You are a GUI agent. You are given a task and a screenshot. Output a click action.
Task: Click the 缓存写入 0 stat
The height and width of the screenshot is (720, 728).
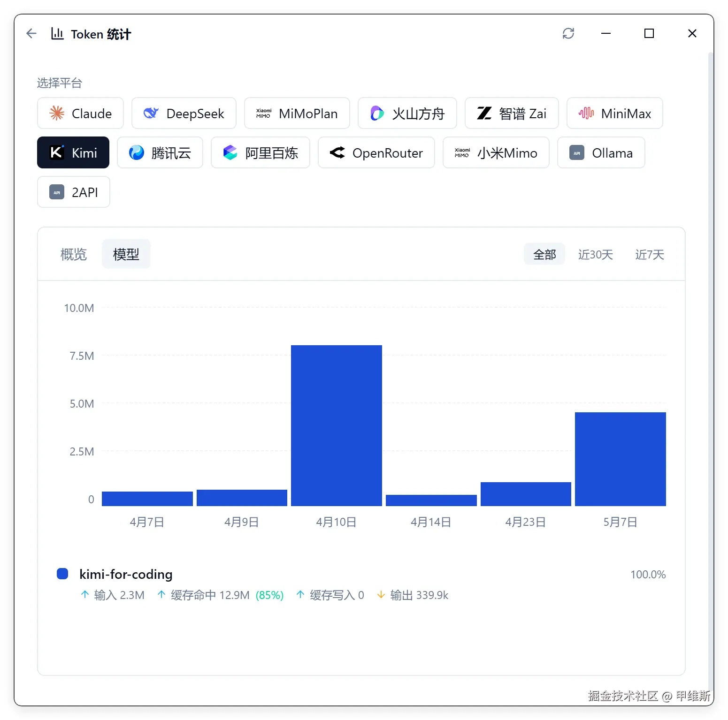click(x=330, y=595)
